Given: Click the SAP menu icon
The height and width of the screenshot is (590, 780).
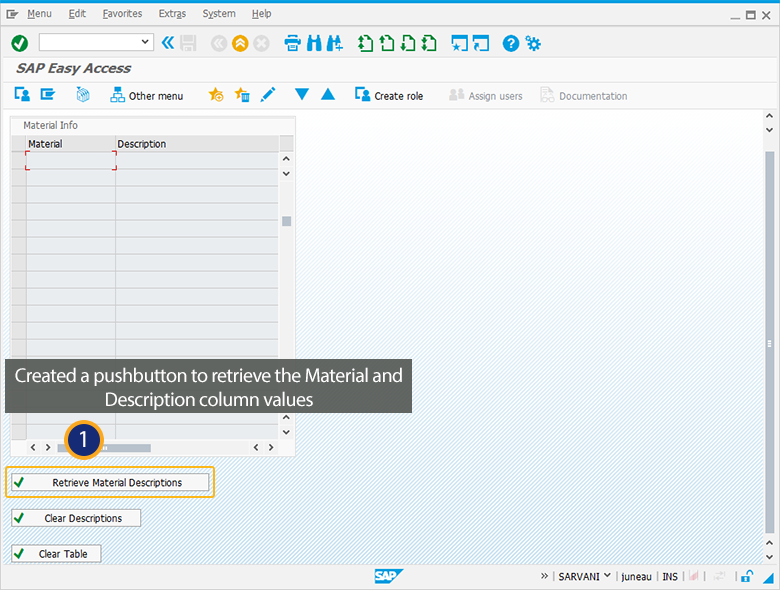Looking at the screenshot, I should (x=48, y=94).
